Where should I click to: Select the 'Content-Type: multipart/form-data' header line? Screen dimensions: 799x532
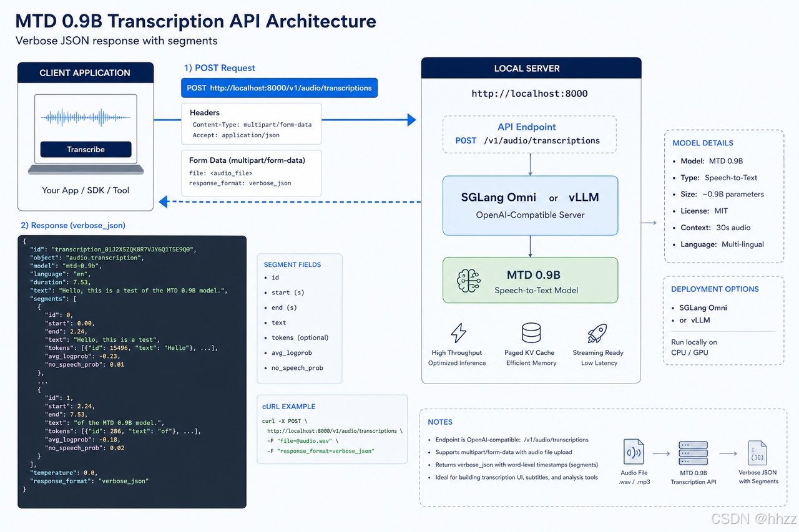tap(252, 125)
